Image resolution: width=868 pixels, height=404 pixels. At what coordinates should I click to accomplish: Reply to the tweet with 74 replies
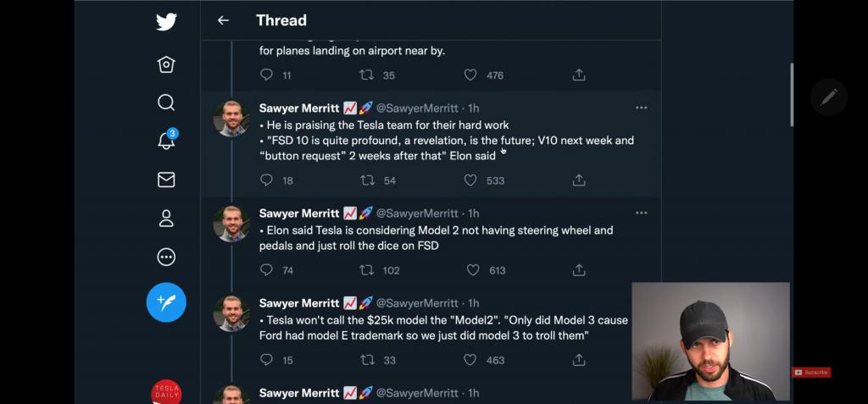click(x=267, y=270)
